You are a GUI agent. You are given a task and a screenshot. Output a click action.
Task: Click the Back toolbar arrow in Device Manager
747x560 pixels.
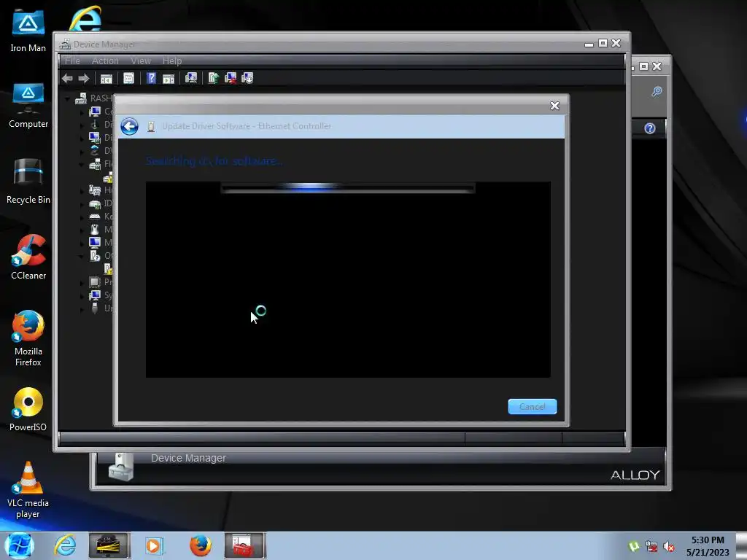[x=67, y=78]
